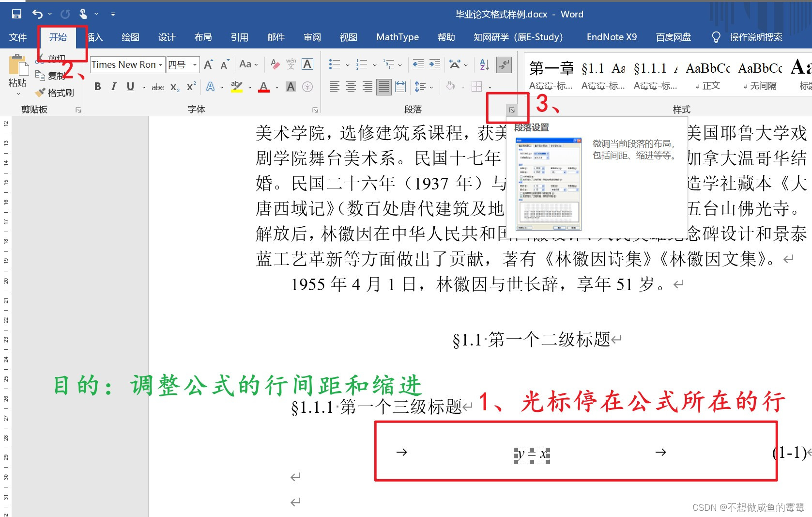Switch to the 布局 tab

click(x=203, y=37)
